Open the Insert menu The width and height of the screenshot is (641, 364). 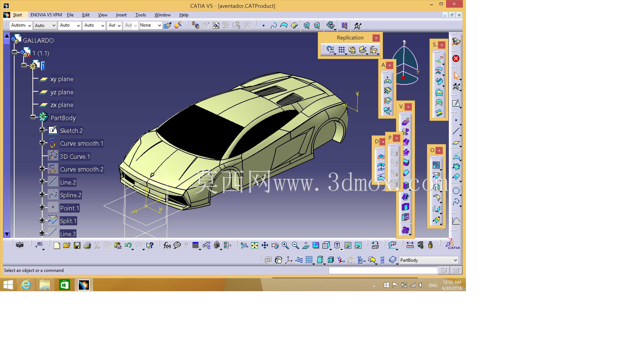click(x=121, y=15)
